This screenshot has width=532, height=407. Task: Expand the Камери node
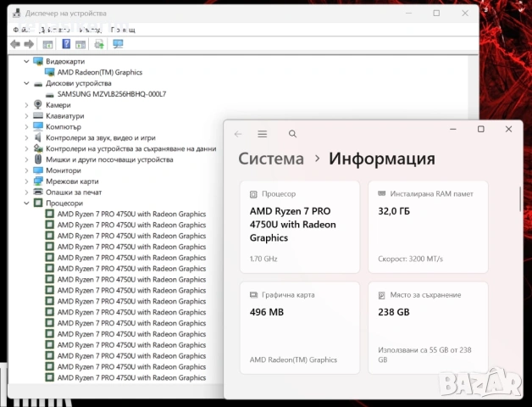pyautogui.click(x=26, y=105)
